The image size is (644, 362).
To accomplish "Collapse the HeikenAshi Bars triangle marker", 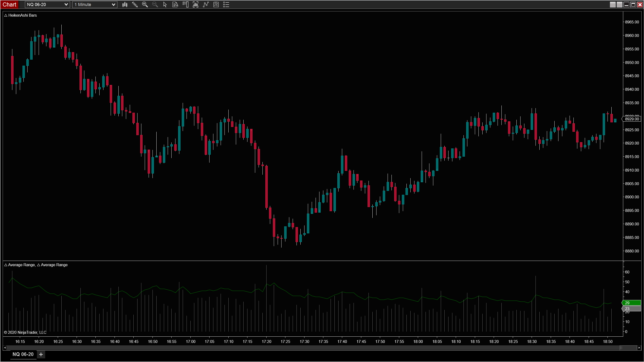I will pyautogui.click(x=6, y=15).
